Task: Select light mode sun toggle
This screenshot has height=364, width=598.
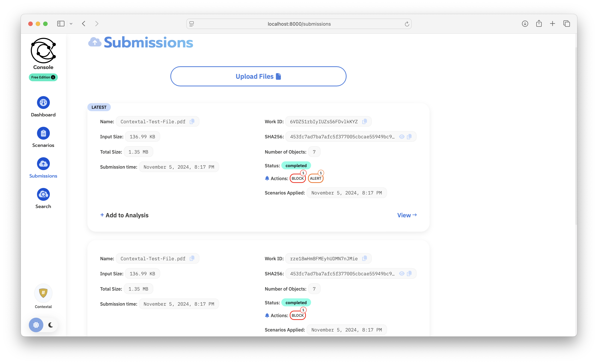Action: coord(36,325)
